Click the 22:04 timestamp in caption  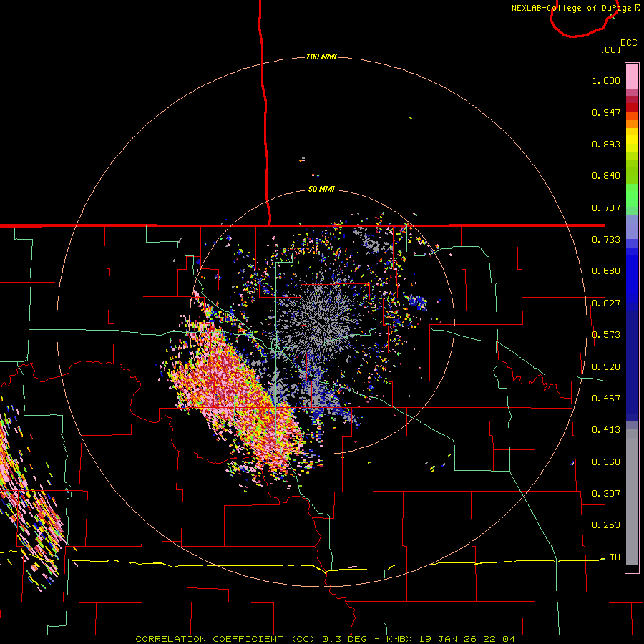(499, 639)
